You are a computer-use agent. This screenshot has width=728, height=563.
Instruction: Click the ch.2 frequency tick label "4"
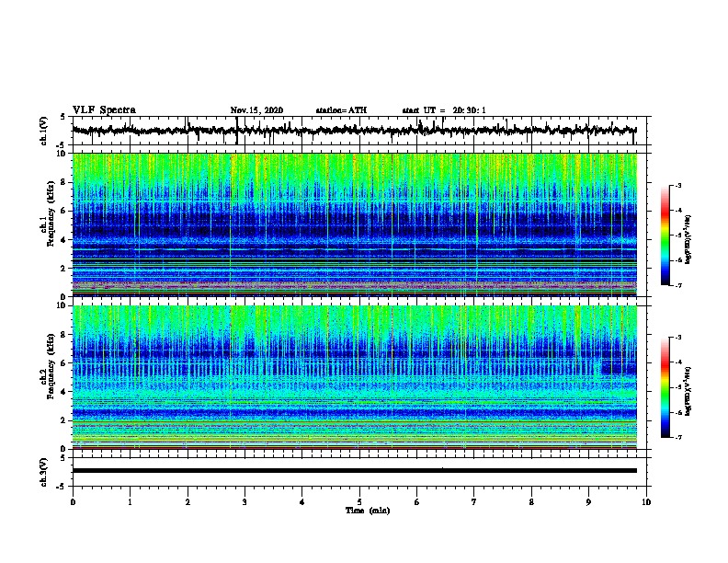click(63, 392)
